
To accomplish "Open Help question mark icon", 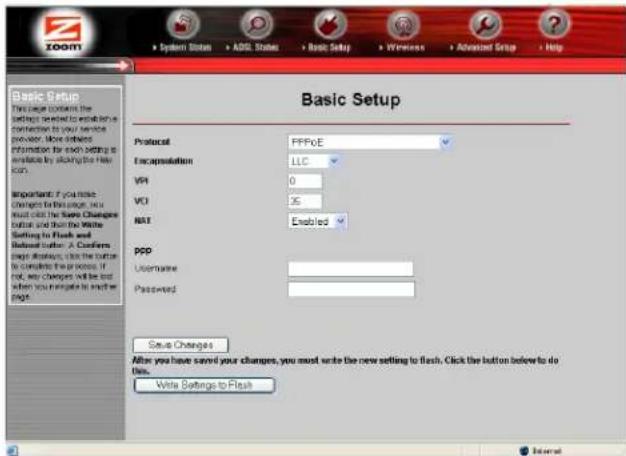I will click(x=554, y=24).
